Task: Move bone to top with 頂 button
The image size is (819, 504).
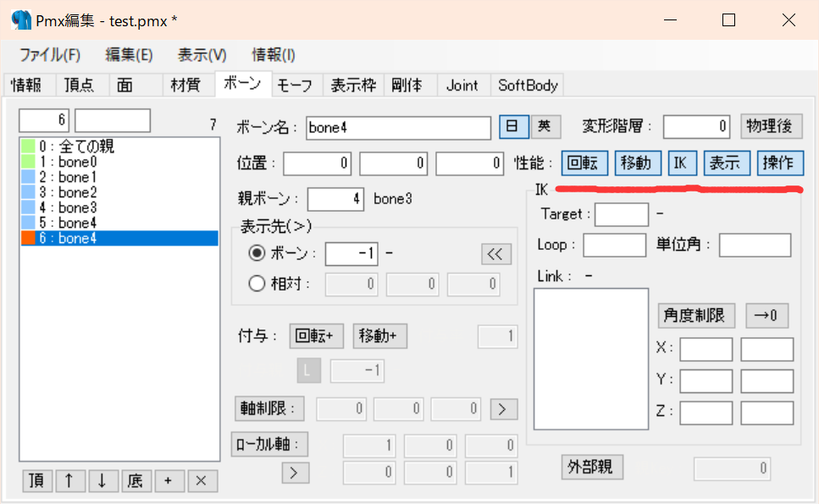Action: (x=37, y=480)
